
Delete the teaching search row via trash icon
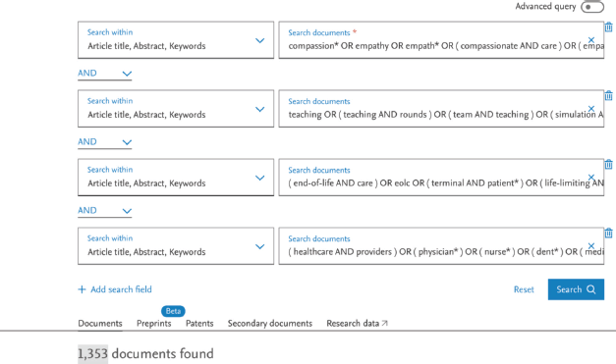coord(608,96)
